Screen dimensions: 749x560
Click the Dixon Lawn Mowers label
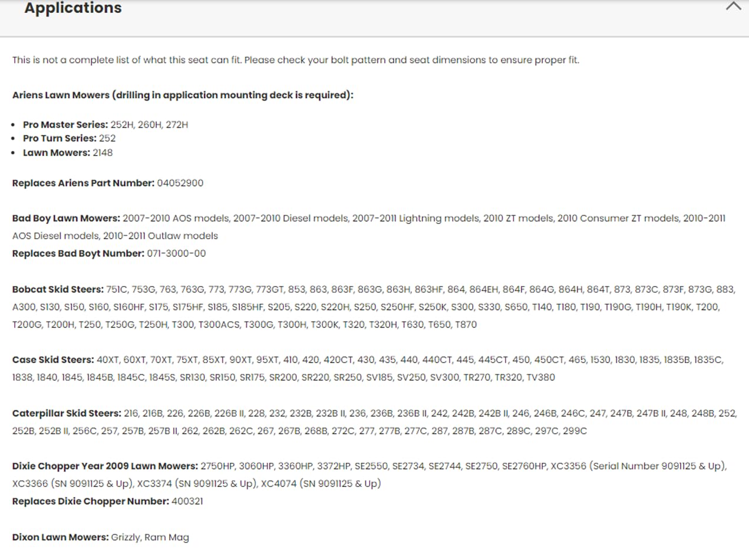pyautogui.click(x=61, y=537)
